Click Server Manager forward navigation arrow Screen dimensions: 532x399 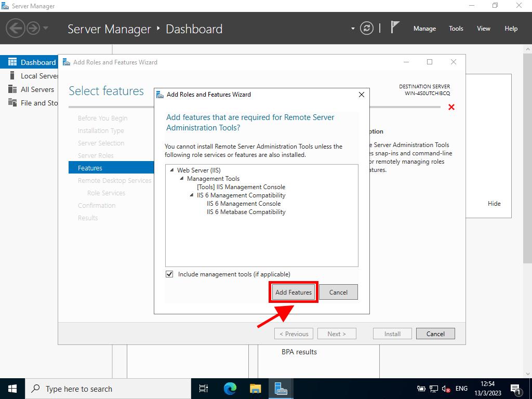point(33,28)
